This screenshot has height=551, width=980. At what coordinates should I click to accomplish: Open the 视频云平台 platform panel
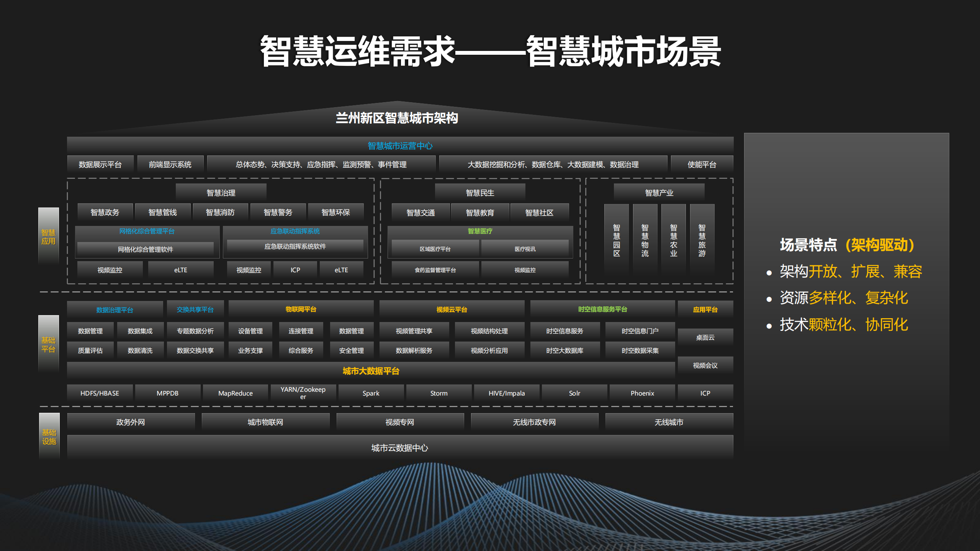tap(451, 309)
